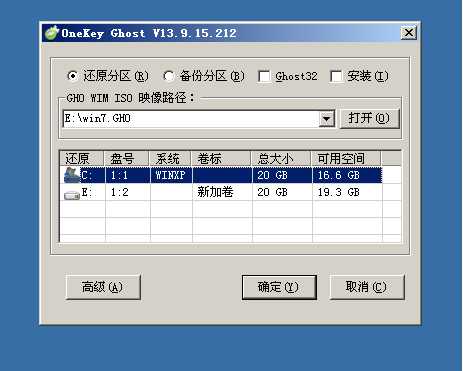
Task: Sort by the 卷标 column header
Action: (x=221, y=158)
